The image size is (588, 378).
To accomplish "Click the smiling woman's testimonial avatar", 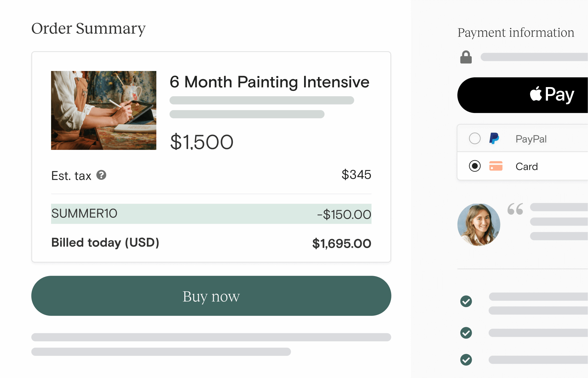I will click(479, 225).
